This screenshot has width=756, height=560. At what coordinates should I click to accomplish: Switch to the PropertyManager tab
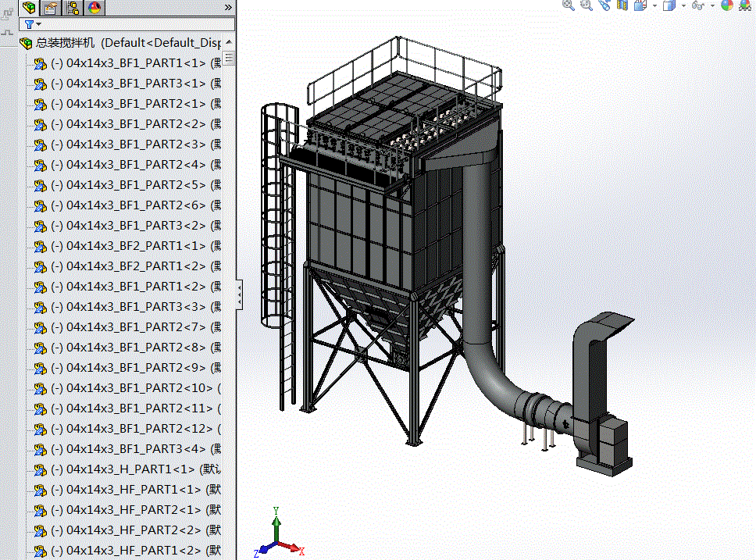pyautogui.click(x=51, y=9)
